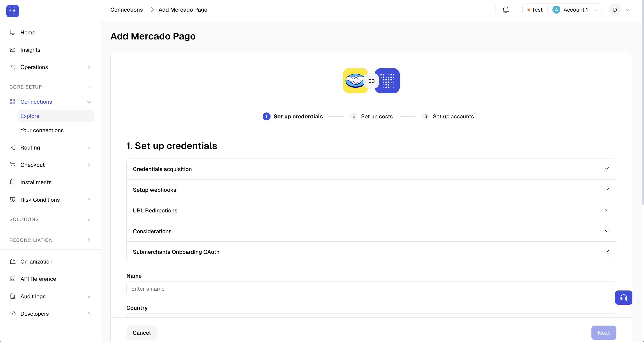Click the link chain icon between logos

(371, 81)
